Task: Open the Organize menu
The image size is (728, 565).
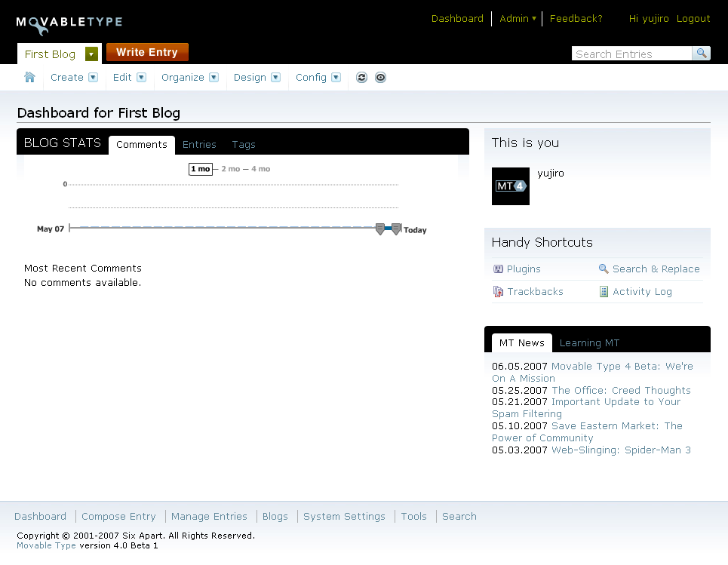Action: pyautogui.click(x=183, y=78)
